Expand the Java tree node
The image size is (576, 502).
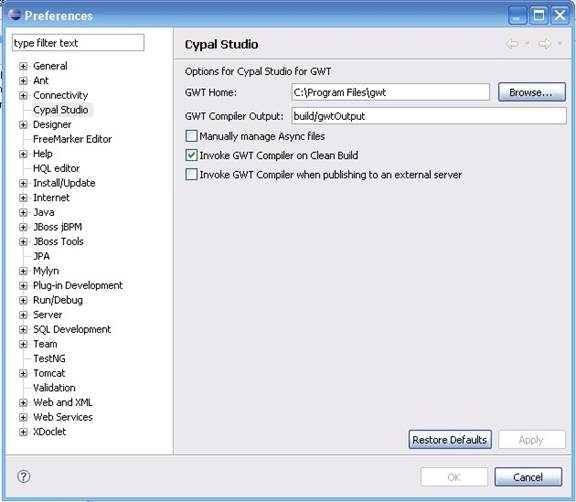(x=23, y=213)
